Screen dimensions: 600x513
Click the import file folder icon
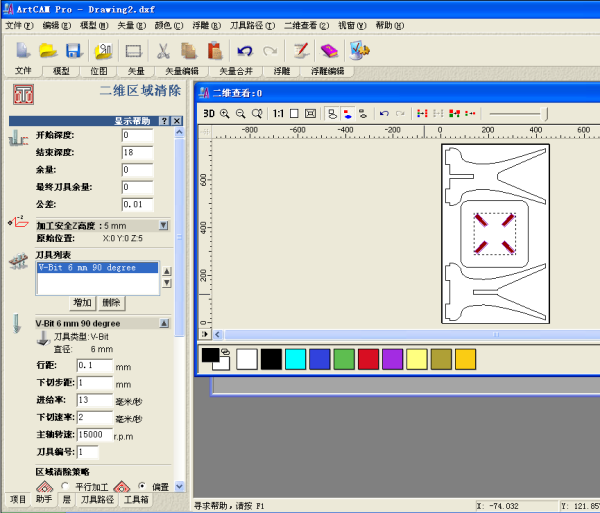coord(103,50)
